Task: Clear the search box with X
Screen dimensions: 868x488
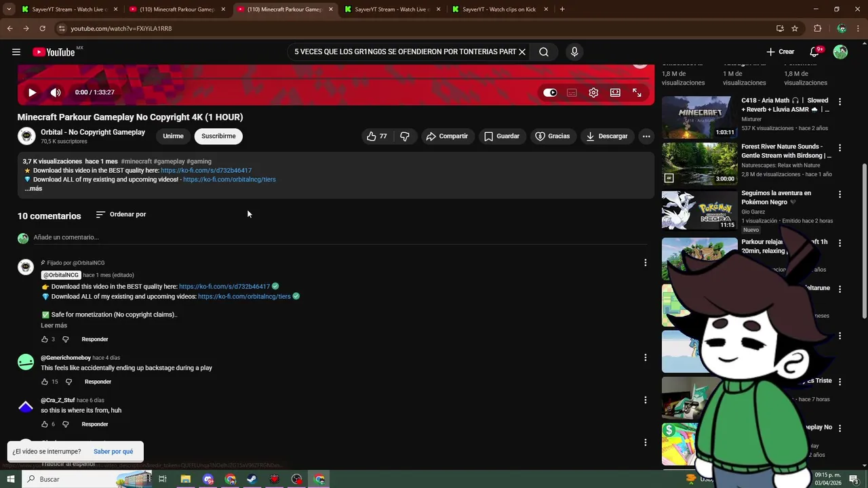Action: (x=522, y=52)
